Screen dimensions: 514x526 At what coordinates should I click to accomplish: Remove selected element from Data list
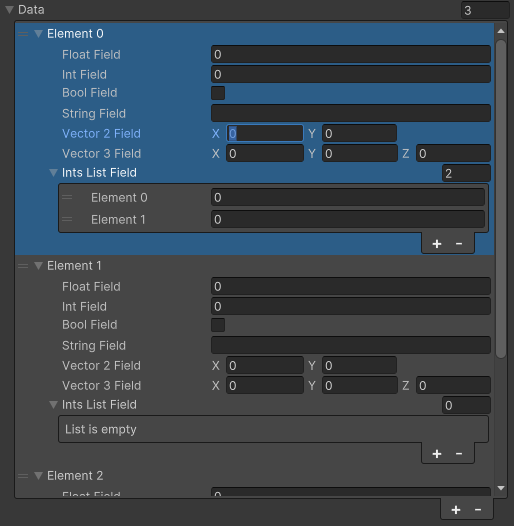[x=478, y=510]
